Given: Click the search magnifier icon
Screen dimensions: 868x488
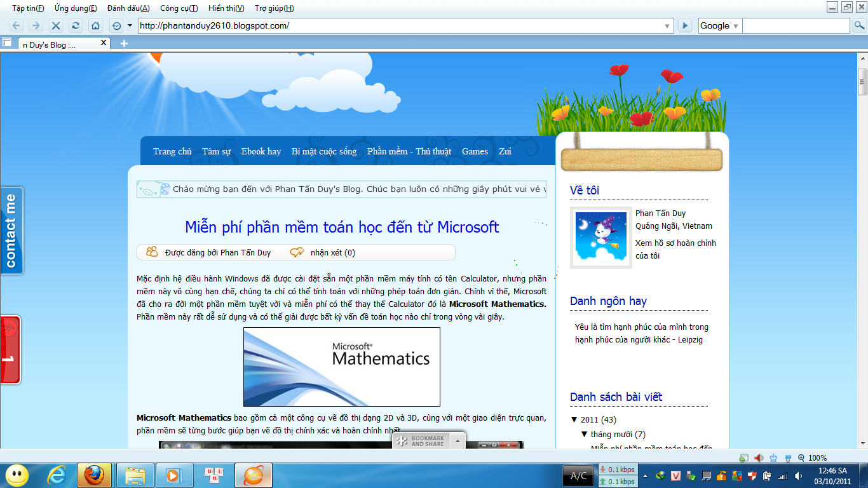Looking at the screenshot, I should click(858, 25).
